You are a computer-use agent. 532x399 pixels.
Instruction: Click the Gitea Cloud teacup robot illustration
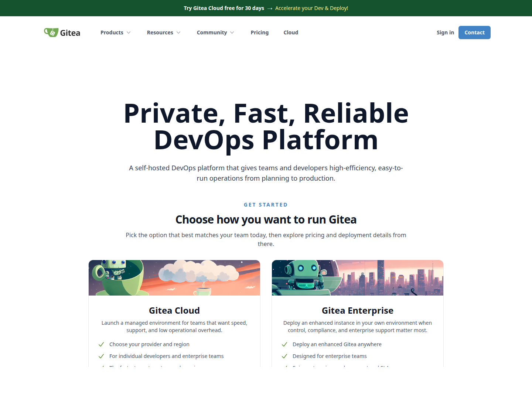point(174,278)
